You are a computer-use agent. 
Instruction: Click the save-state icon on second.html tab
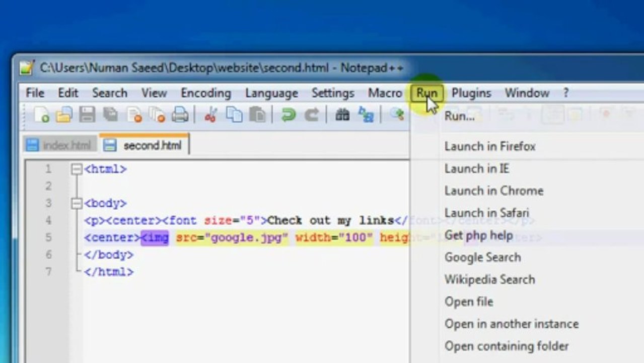110,146
